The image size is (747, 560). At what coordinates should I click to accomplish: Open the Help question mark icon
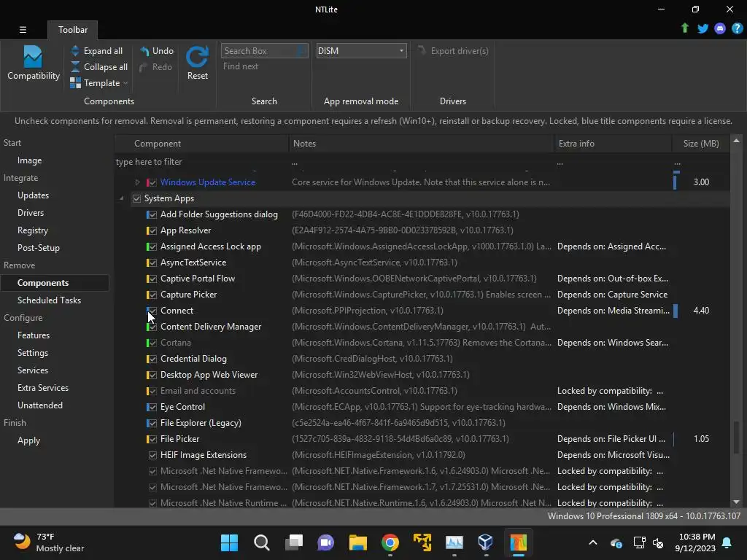pos(737,28)
